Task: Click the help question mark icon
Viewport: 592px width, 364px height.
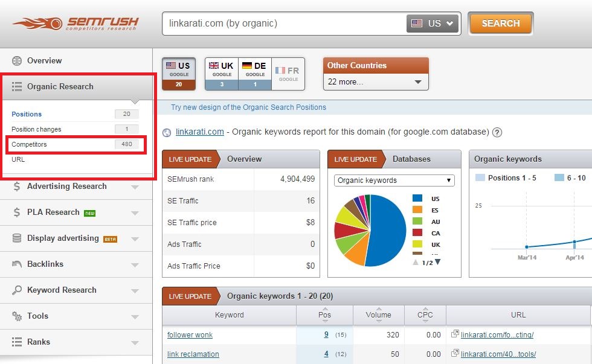Action: coord(497,132)
